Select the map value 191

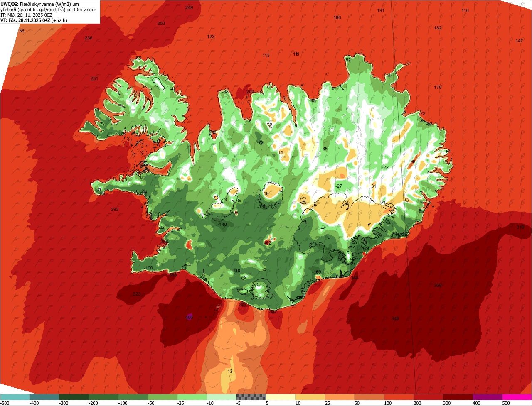(381, 11)
